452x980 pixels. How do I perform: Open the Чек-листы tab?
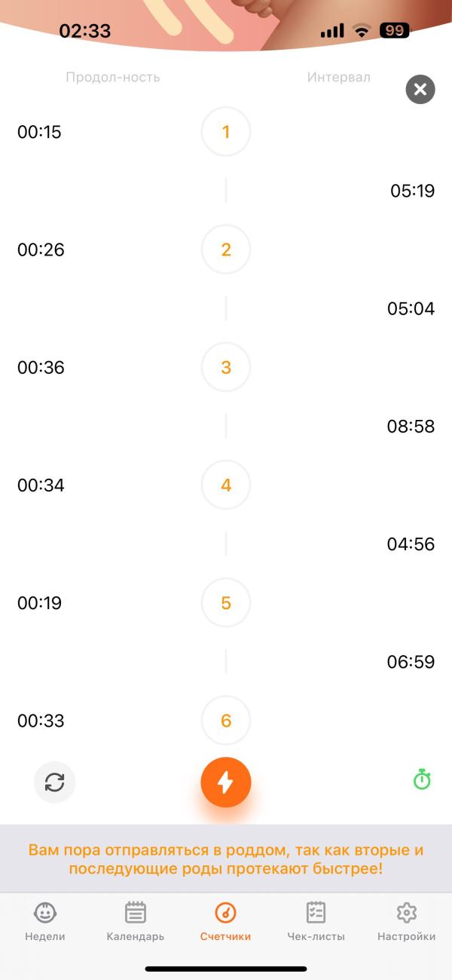click(x=316, y=923)
